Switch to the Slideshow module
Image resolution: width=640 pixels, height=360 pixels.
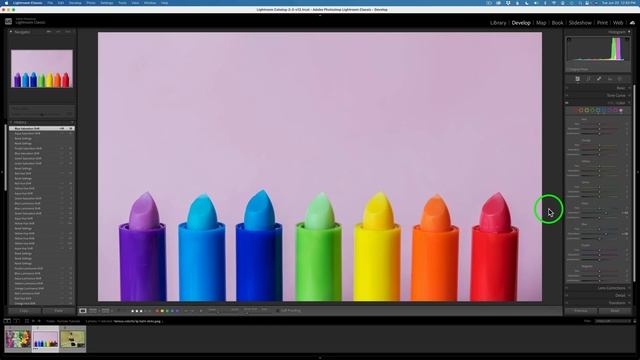click(x=580, y=23)
